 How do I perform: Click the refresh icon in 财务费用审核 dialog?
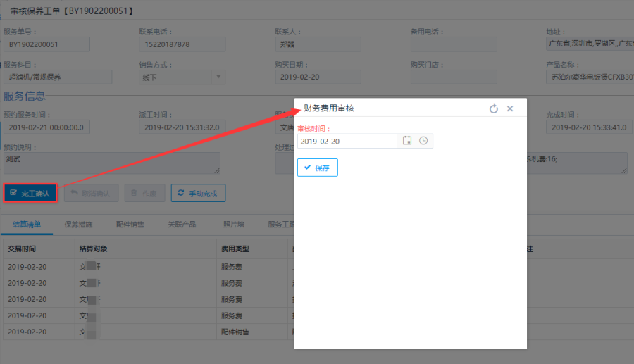(494, 108)
